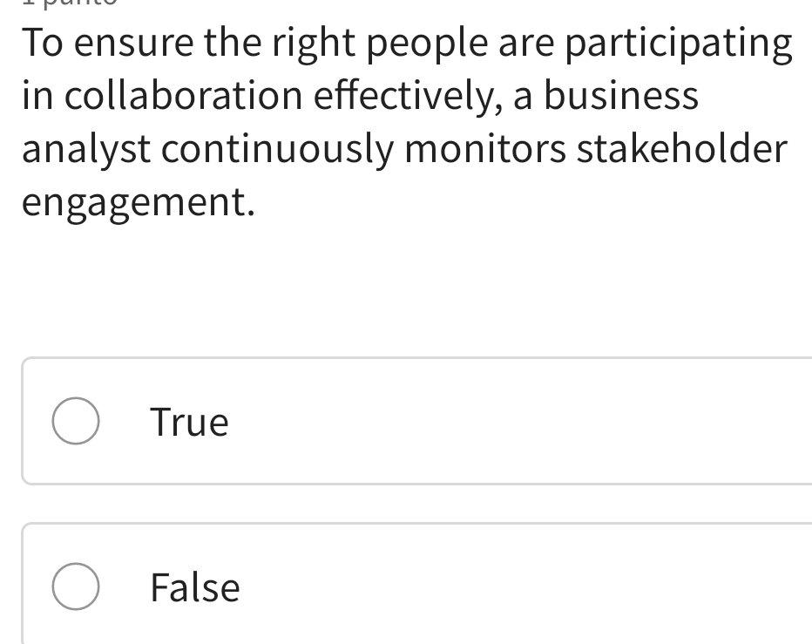Click the word "stakeholder" in the question
Screen dimensions: 812x644
pyautogui.click(x=682, y=149)
